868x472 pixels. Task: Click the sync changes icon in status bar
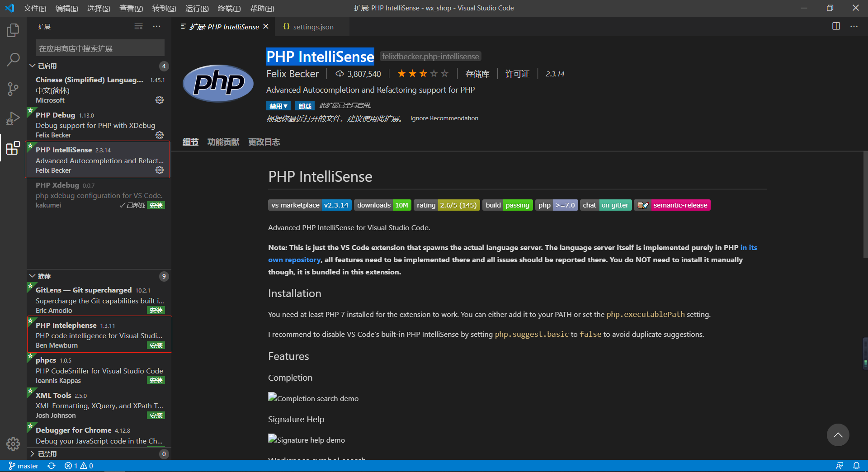tap(52, 466)
